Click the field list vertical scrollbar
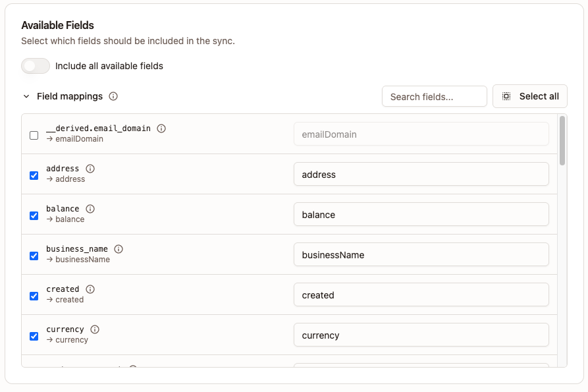Screen dimensions: 588x392 pos(562,141)
